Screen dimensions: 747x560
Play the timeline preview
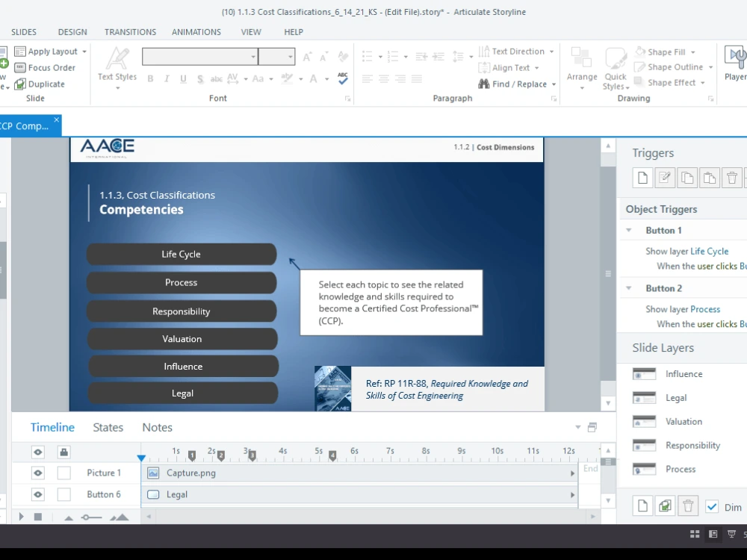21,517
